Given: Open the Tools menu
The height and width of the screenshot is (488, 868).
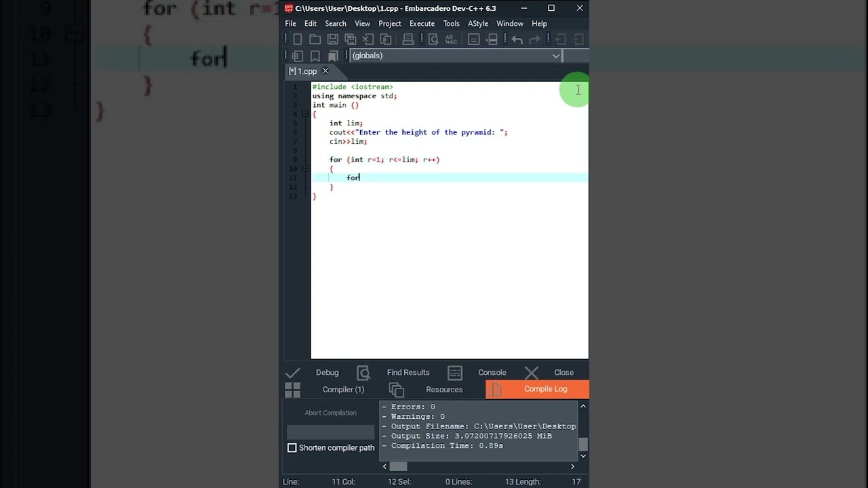Looking at the screenshot, I should tap(452, 24).
